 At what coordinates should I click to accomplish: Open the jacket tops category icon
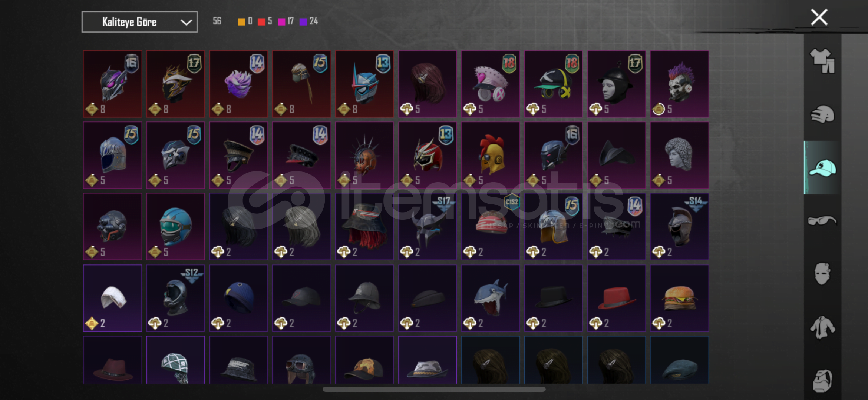tap(822, 327)
